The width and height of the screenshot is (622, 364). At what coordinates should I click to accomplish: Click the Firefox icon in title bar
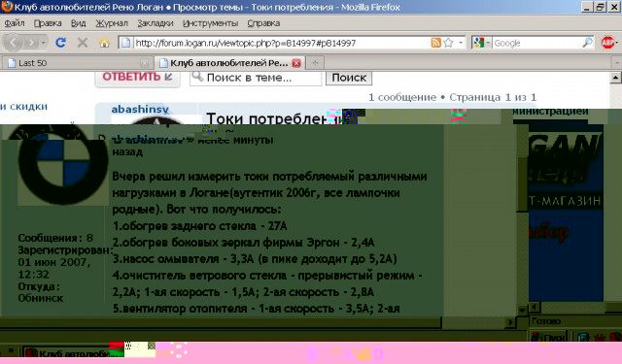pos(7,7)
